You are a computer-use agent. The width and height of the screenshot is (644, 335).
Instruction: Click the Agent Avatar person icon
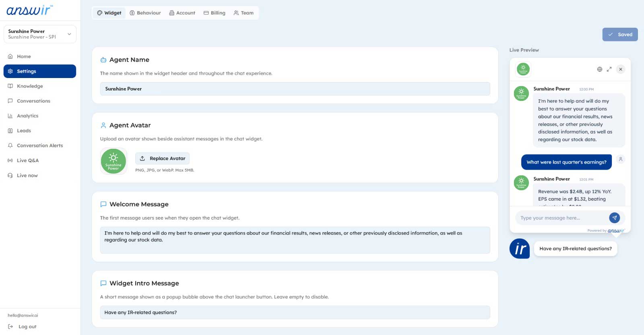pos(103,125)
